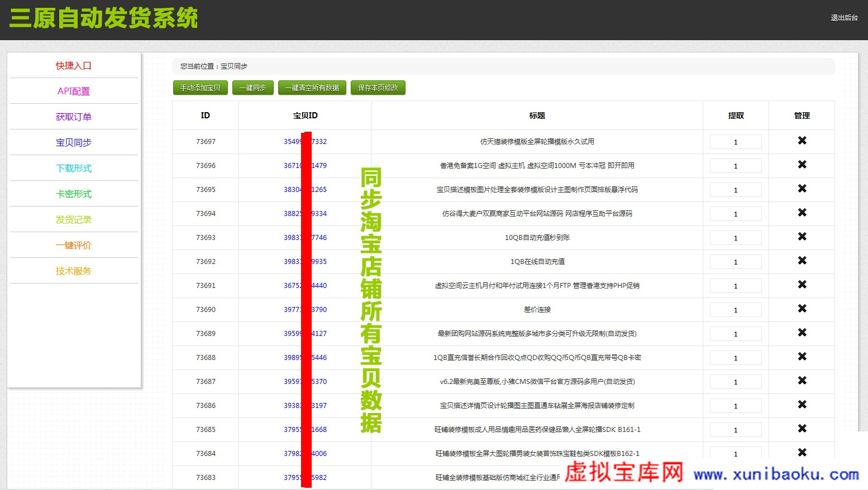Click the 手动添加宝贝 button
The width and height of the screenshot is (868, 490).
click(201, 88)
